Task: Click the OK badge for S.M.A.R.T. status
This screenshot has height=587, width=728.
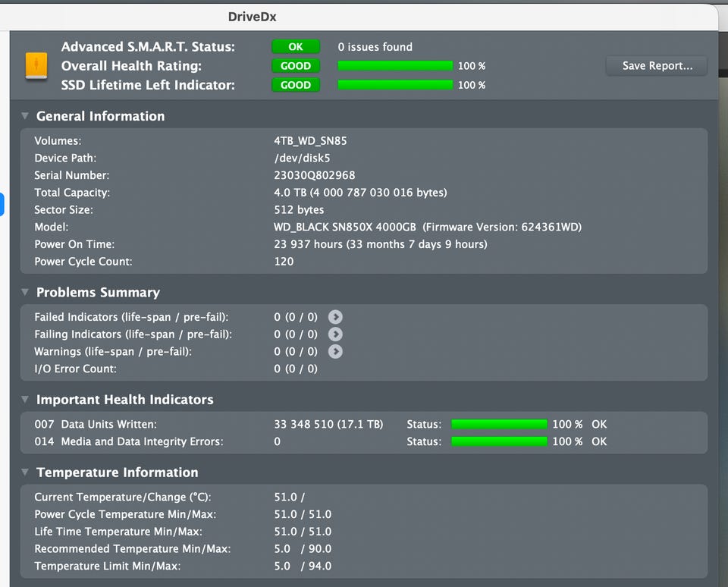Action: 296,46
